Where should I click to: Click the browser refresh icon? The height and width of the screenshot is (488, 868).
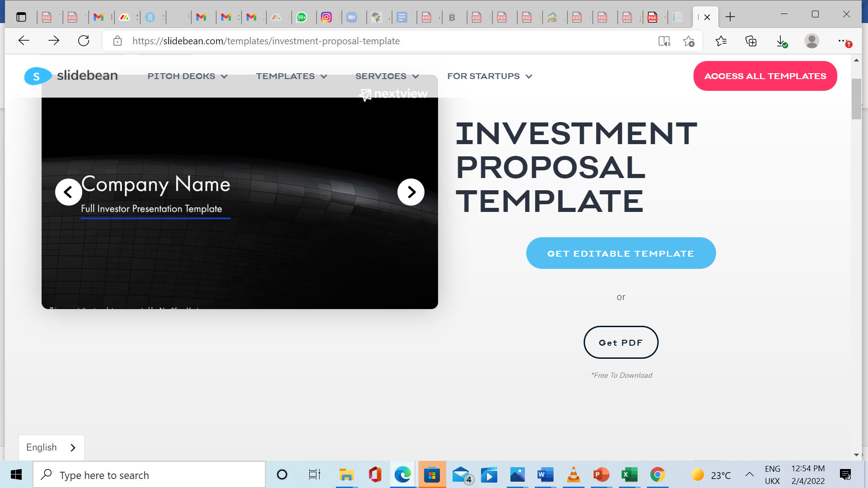point(84,41)
